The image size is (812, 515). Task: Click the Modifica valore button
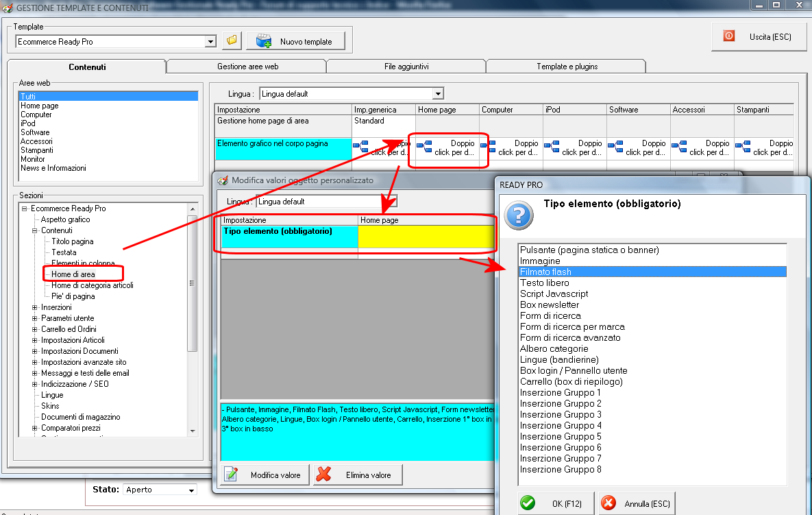tap(265, 475)
